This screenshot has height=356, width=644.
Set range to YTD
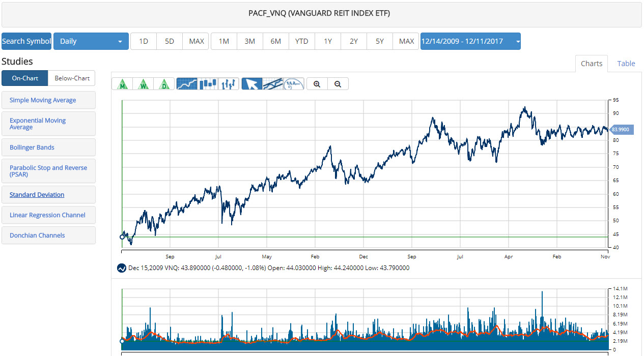point(302,41)
